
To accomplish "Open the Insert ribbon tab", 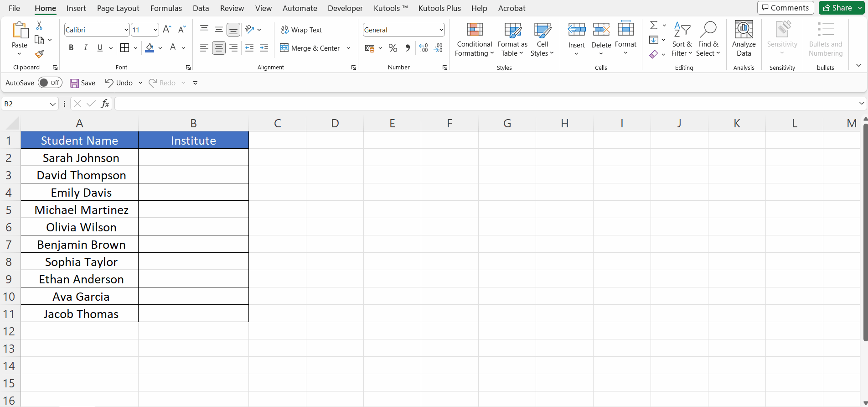I will pos(76,8).
